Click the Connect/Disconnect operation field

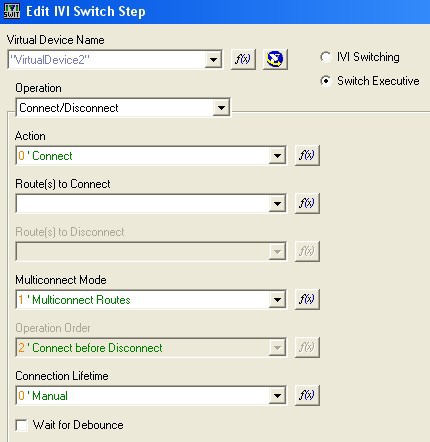(x=115, y=108)
